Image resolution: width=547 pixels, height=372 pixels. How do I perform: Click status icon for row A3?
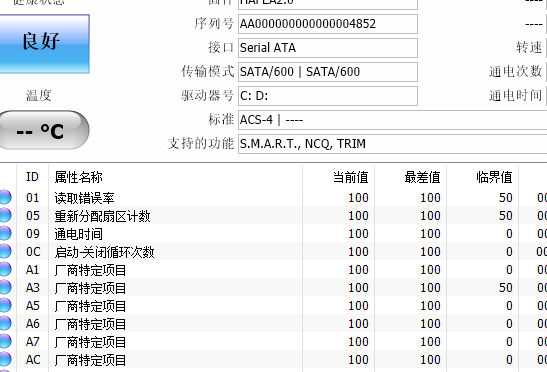coord(5,287)
